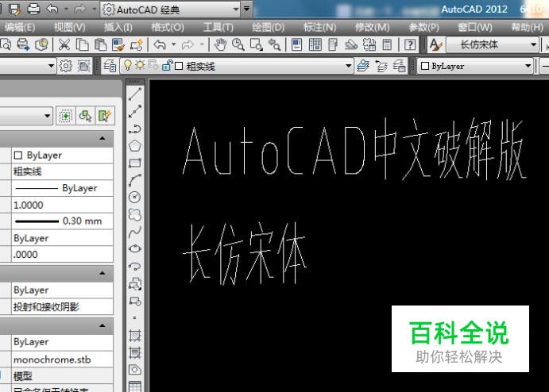Image resolution: width=549 pixels, height=392 pixels.
Task: Open the 绘图(D) menu
Action: pyautogui.click(x=269, y=27)
